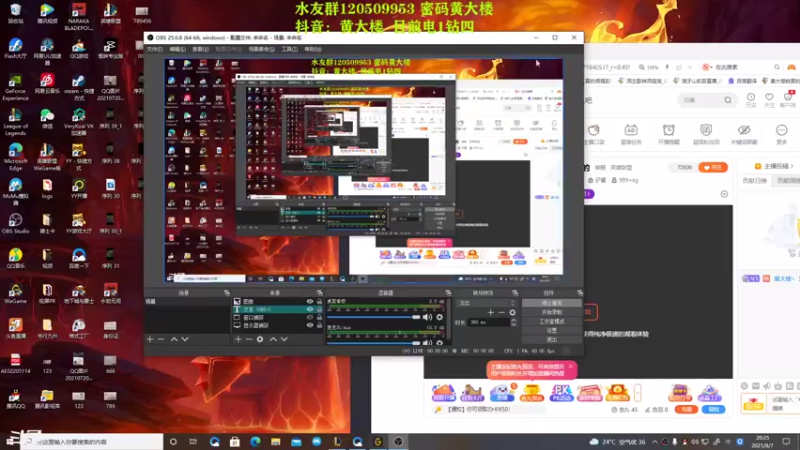The image size is (800, 450).
Task: Pop out the Controls dock panel
Action: click(x=580, y=293)
